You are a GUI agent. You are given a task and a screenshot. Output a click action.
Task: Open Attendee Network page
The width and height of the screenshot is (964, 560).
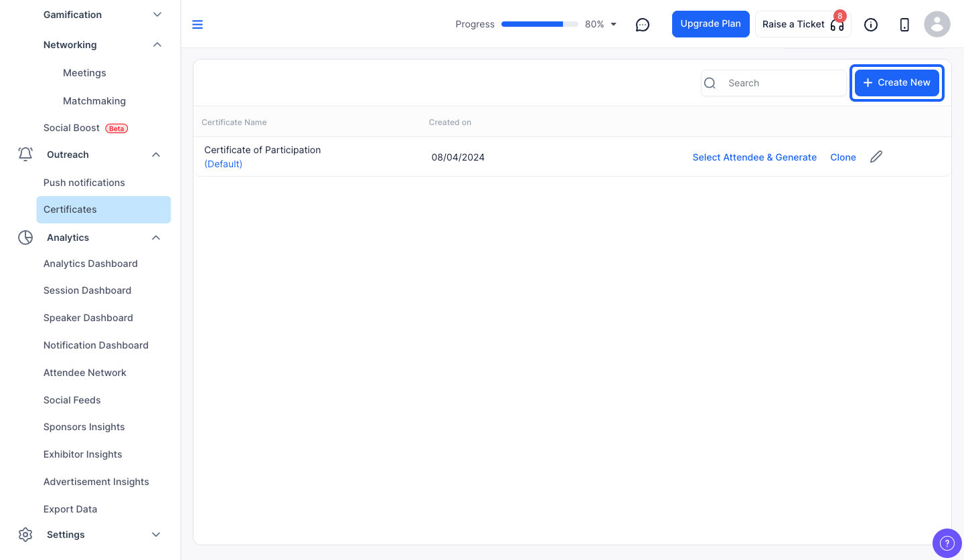(85, 373)
